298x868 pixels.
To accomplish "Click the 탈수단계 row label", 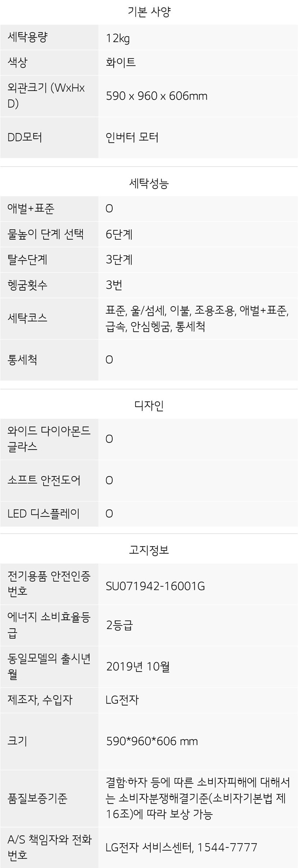I will coord(27,259).
